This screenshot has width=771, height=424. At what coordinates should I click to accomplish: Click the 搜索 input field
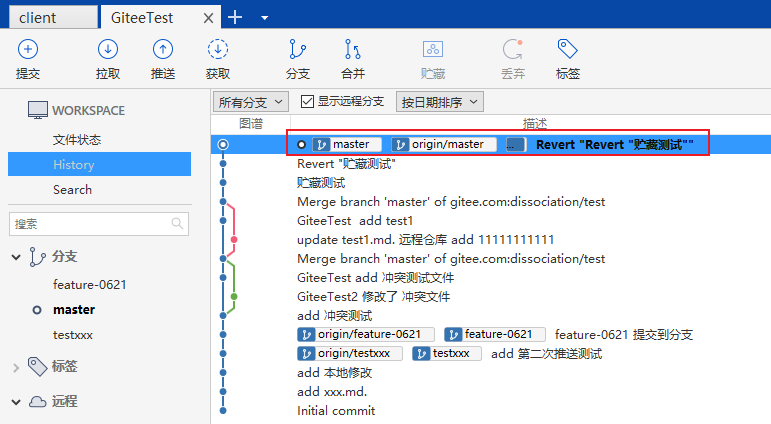coord(90,224)
